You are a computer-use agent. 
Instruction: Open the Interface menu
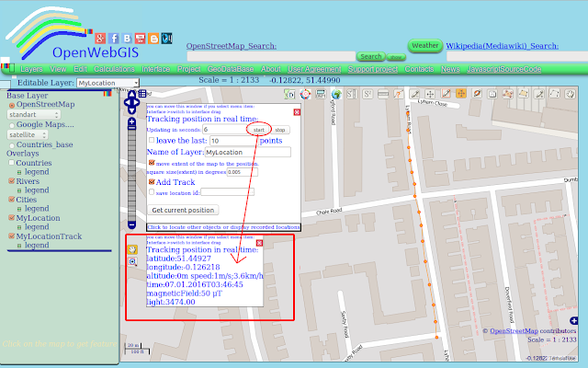point(155,69)
